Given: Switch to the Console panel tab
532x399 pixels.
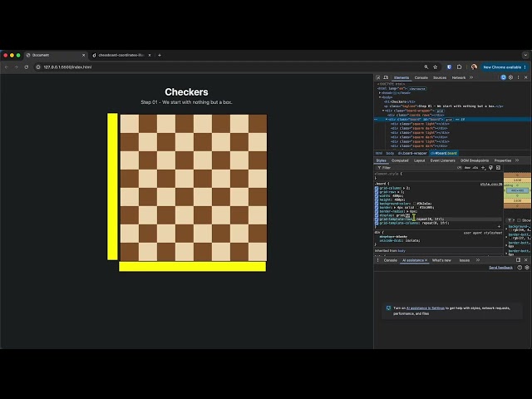Looking at the screenshot, I should click(421, 77).
